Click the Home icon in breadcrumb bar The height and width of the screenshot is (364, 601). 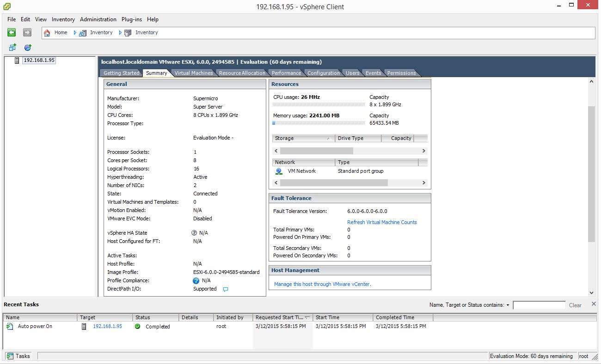click(x=47, y=33)
